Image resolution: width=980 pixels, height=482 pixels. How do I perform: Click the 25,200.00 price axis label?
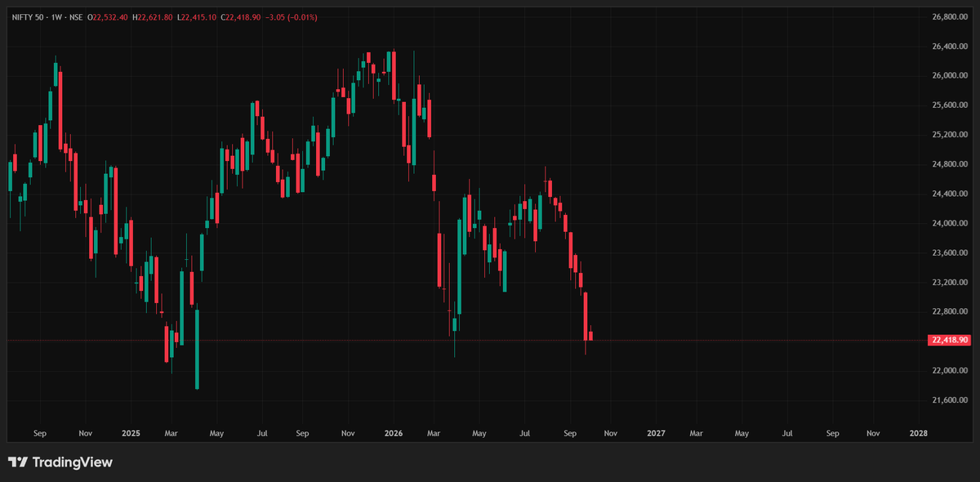coord(950,135)
